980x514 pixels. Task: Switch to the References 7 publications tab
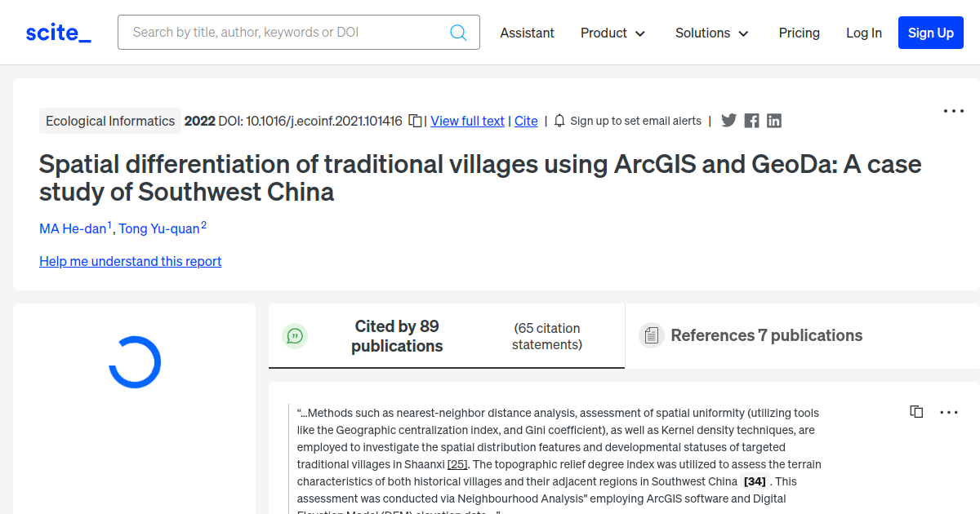[765, 335]
